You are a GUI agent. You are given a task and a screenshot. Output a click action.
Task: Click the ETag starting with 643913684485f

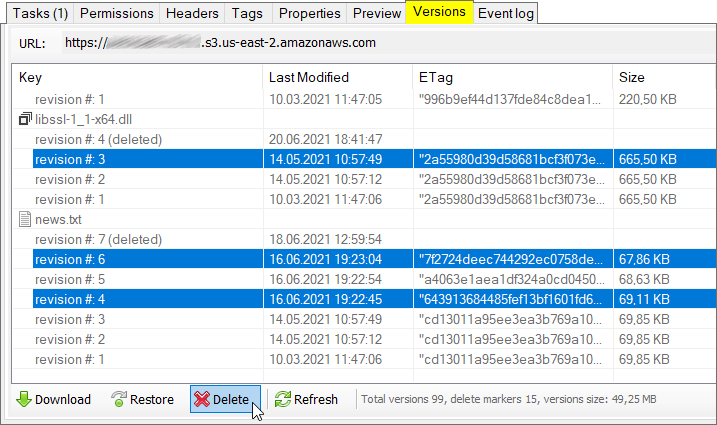pyautogui.click(x=511, y=299)
